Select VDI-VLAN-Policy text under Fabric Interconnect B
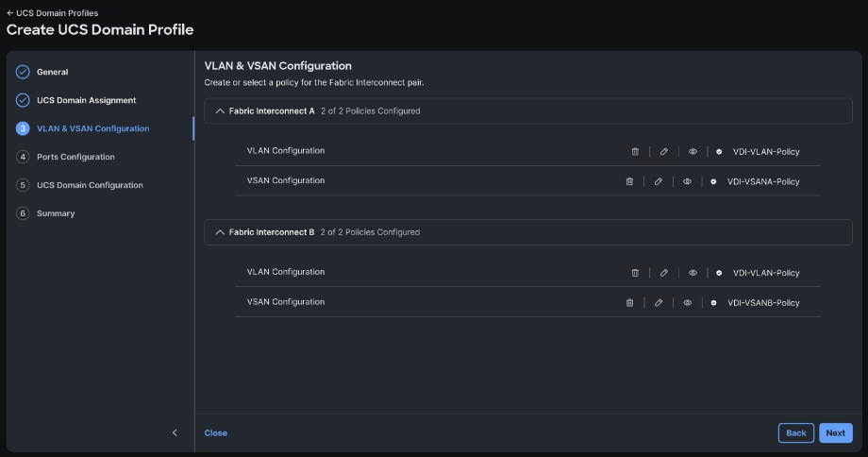The image size is (868, 457). coord(766,273)
